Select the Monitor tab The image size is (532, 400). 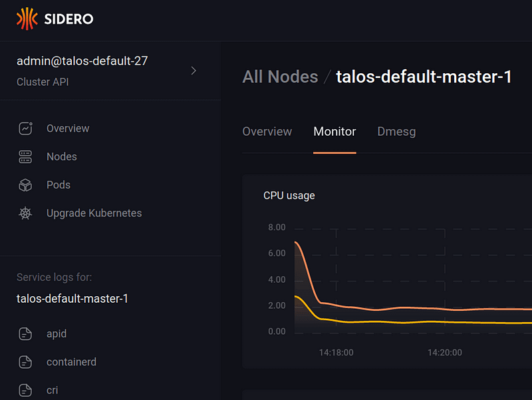click(334, 131)
